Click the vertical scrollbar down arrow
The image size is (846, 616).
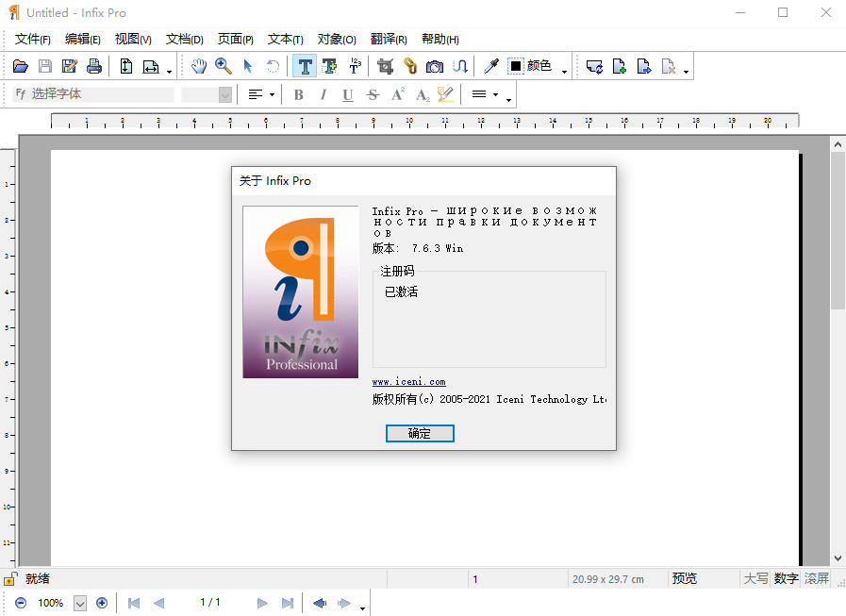pyautogui.click(x=838, y=558)
